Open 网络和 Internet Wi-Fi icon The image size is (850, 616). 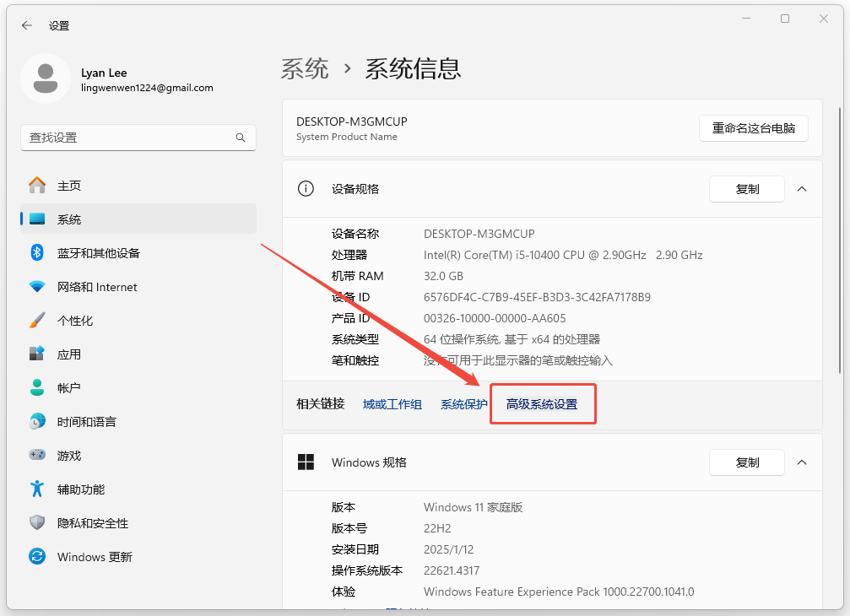(37, 287)
